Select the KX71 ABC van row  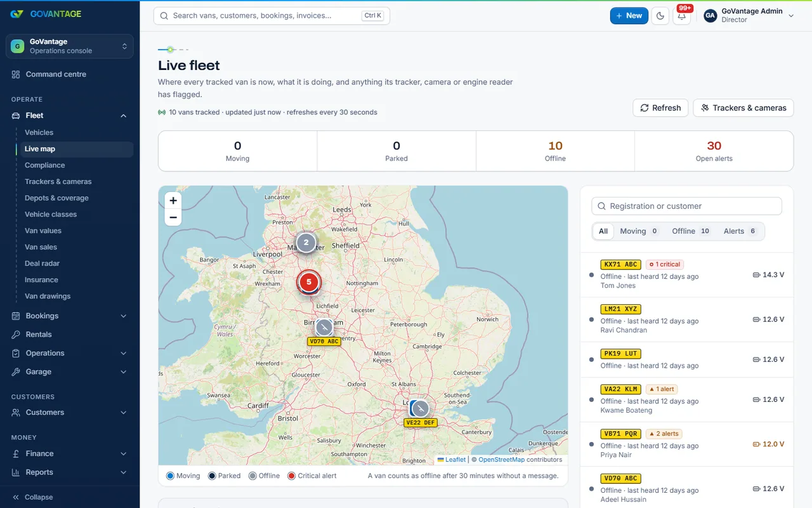686,275
